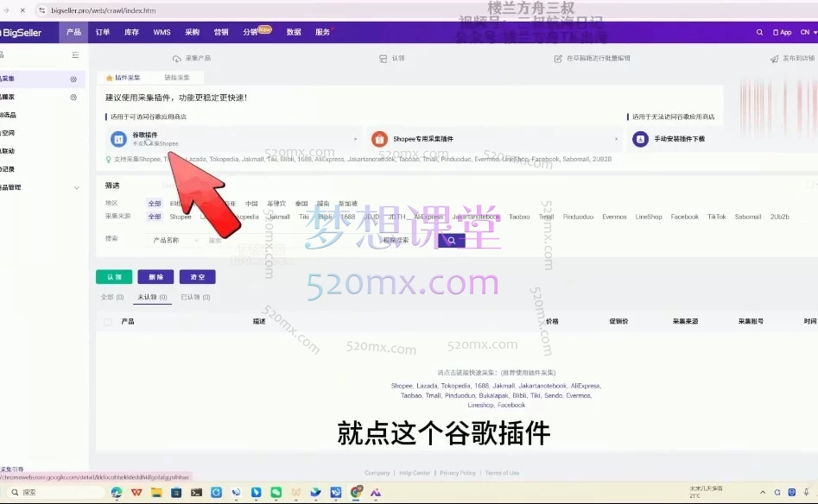Click the 删除 button
818x504 pixels.
155,277
